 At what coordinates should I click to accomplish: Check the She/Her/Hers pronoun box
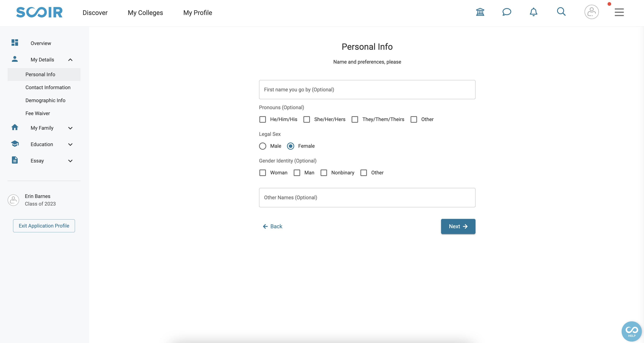click(307, 119)
